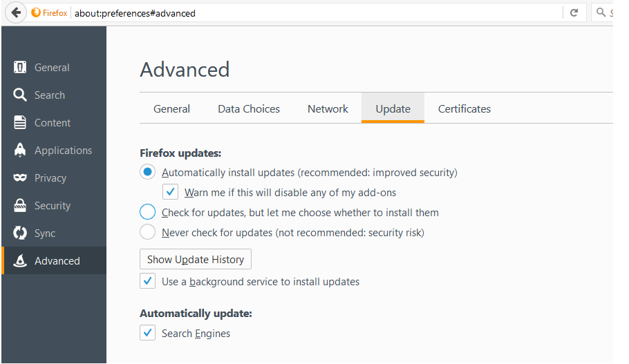Click the search magnifier icon in toolbar
This screenshot has width=629, height=364.
click(x=601, y=12)
